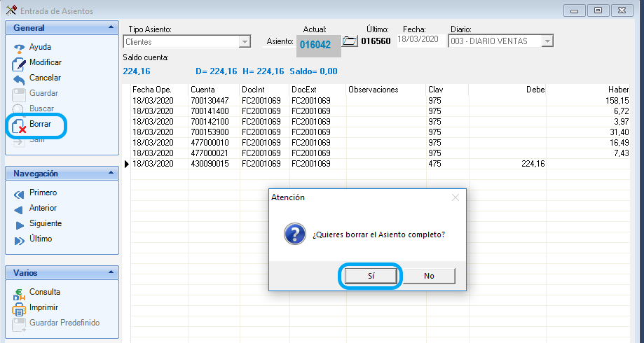Confirm deletion with the Sí button
The image size is (644, 343).
click(371, 276)
